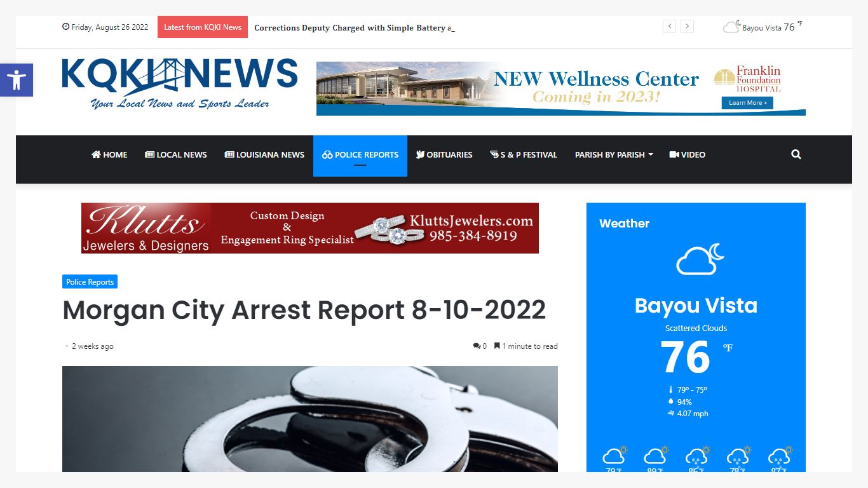The image size is (868, 488).
Task: Open the Corrections Deputy Charged headline
Action: pyautogui.click(x=355, y=27)
